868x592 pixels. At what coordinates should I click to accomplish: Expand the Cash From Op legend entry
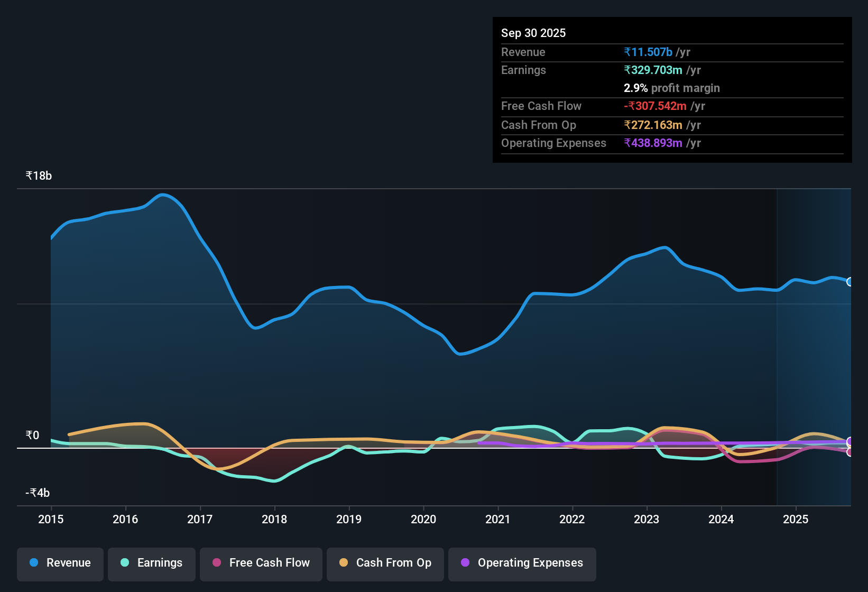[x=385, y=563]
